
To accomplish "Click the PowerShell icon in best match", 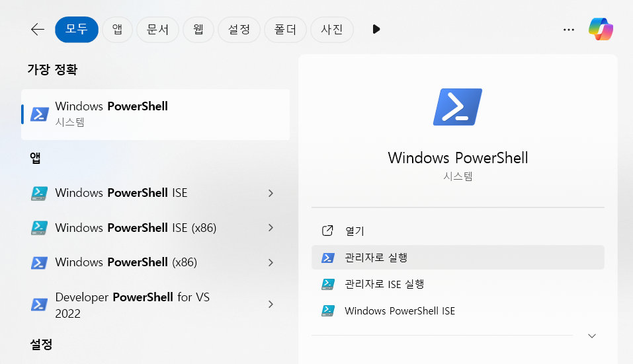I will pos(40,114).
